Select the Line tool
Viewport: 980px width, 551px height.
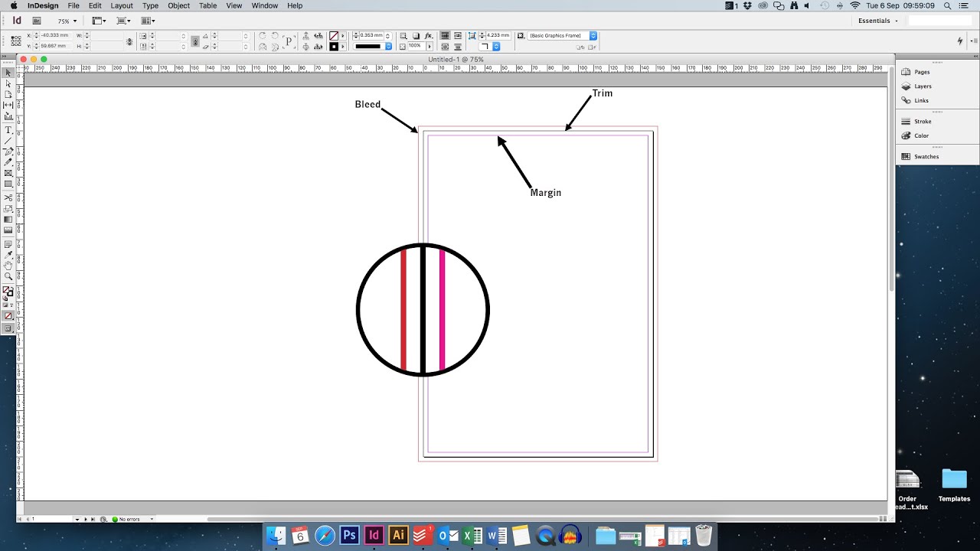coord(8,141)
